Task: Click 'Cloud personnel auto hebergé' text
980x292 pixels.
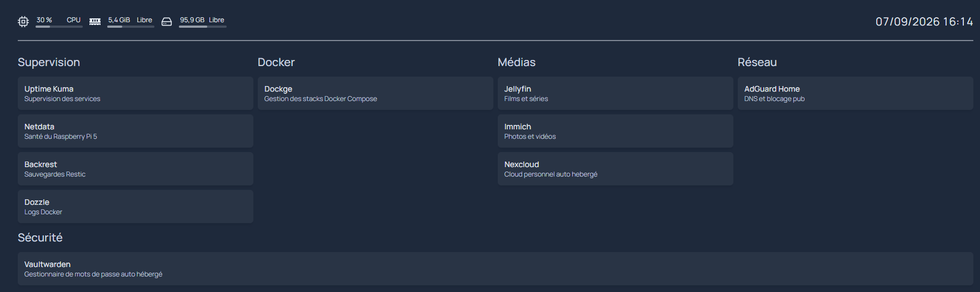Action: (551, 174)
